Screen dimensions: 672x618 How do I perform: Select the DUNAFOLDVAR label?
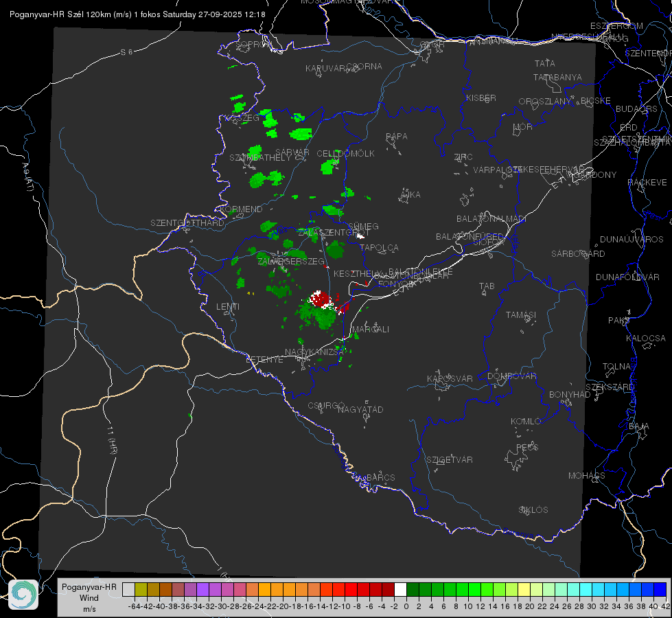[x=627, y=277]
